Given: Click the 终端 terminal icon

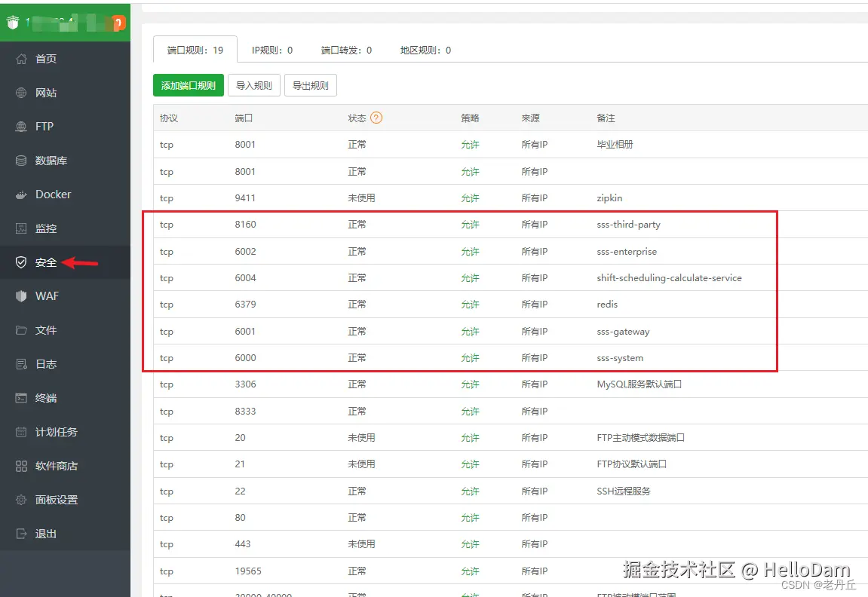Looking at the screenshot, I should (x=21, y=398).
